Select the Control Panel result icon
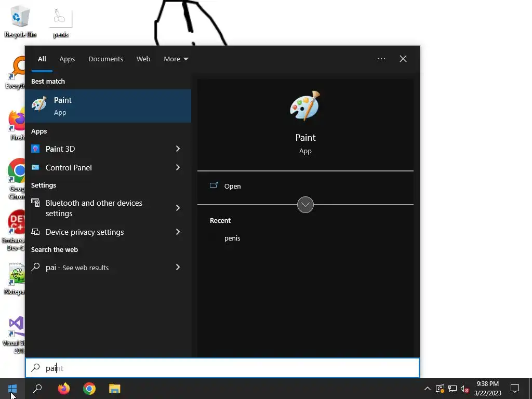Viewport: 532px width, 399px height. pyautogui.click(x=35, y=167)
